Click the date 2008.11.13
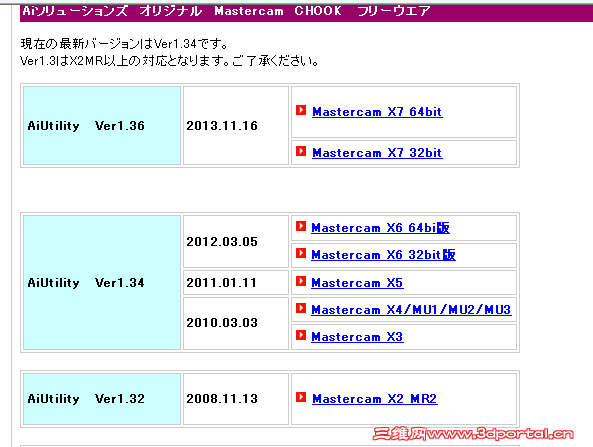This screenshot has height=447, width=593. click(x=222, y=399)
